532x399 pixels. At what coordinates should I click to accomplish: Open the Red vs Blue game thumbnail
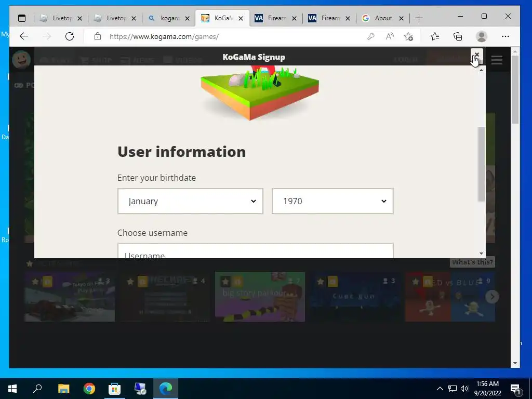click(x=450, y=297)
